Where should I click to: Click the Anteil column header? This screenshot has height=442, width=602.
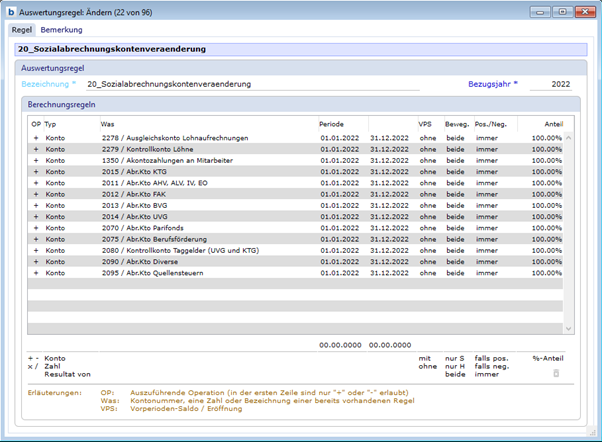tap(551, 123)
